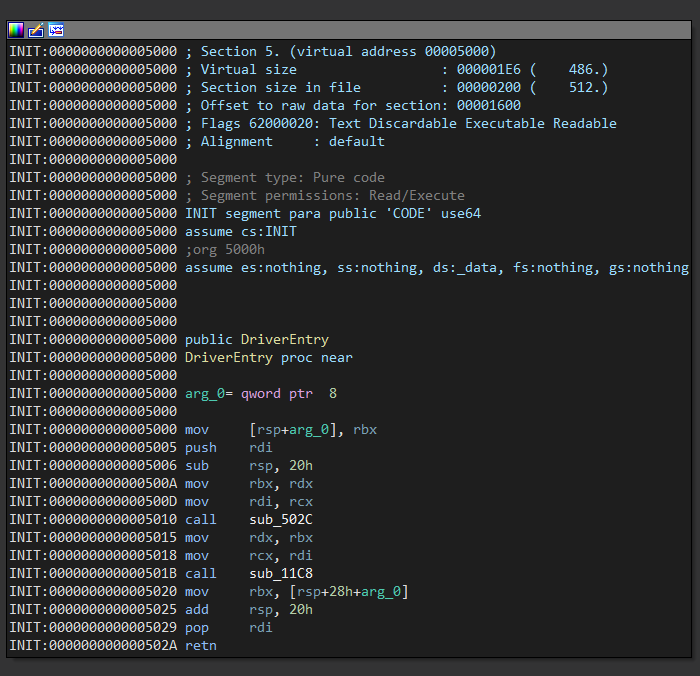Click the 'retn' instruction
The width and height of the screenshot is (700, 676).
coord(201,646)
